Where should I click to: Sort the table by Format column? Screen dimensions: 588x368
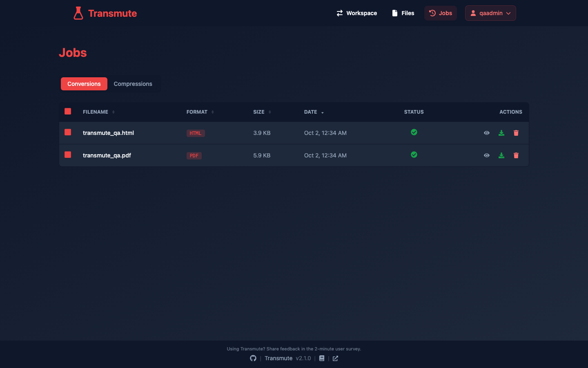(200, 112)
